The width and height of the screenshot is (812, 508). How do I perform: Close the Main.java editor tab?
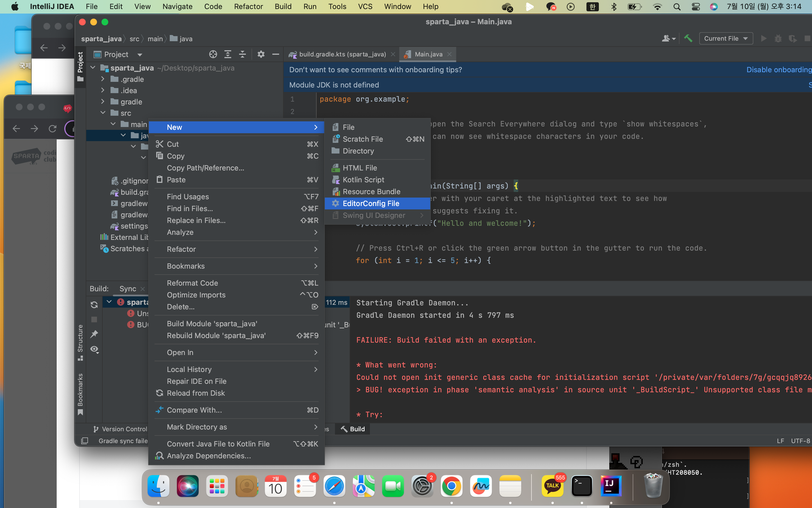[x=449, y=54]
